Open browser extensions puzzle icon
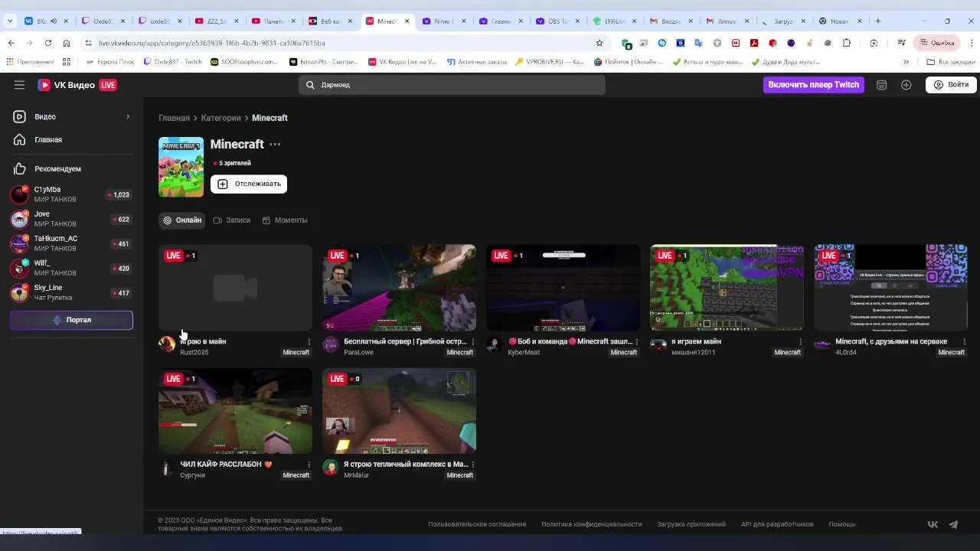The image size is (980, 551). point(846,43)
